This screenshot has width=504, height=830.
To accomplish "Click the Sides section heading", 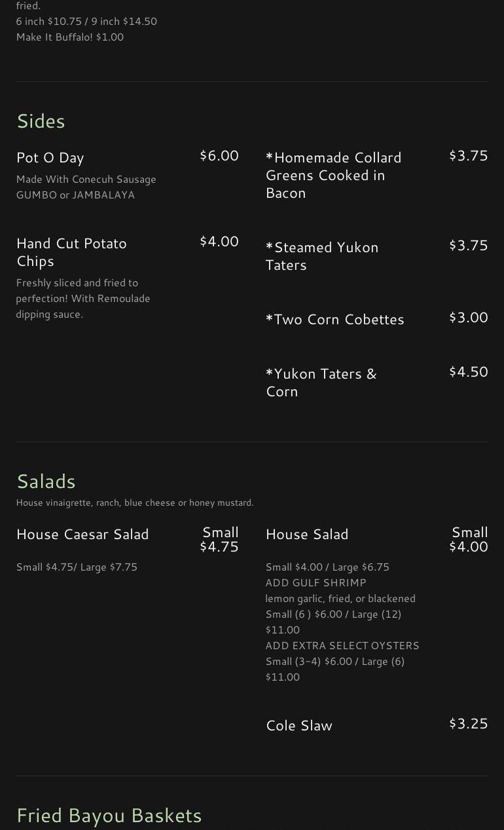I will (x=41, y=121).
